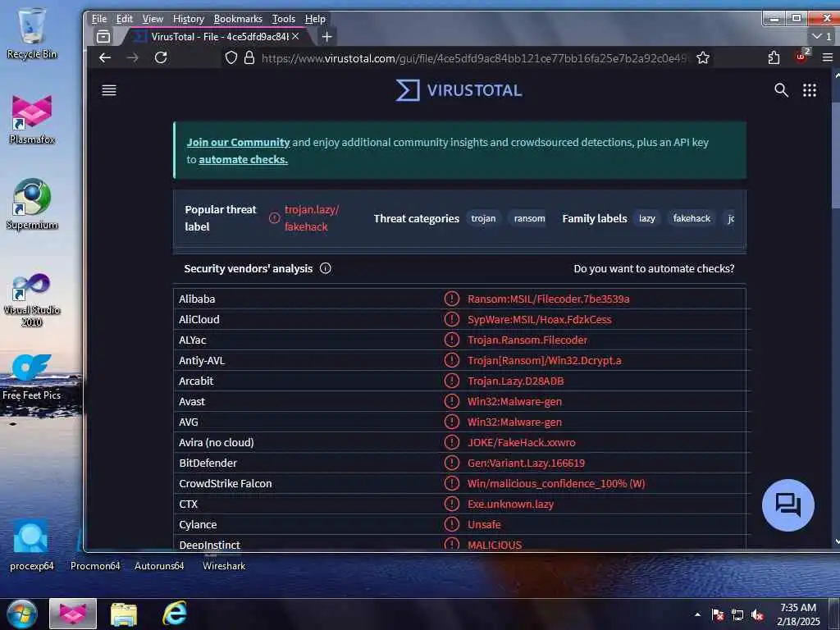Show hidden tray icons arrow
This screenshot has width=840, height=630.
[x=697, y=614]
